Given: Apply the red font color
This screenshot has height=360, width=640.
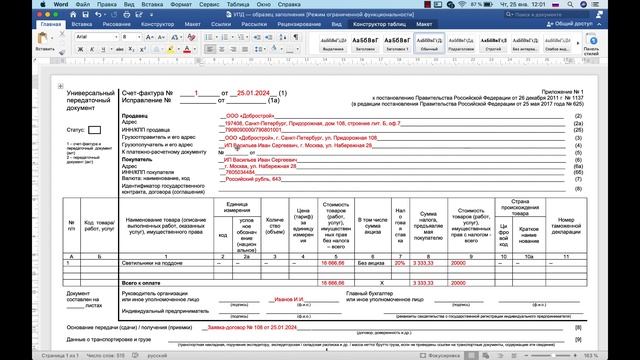Looking at the screenshot, I should pyautogui.click(x=187, y=49).
